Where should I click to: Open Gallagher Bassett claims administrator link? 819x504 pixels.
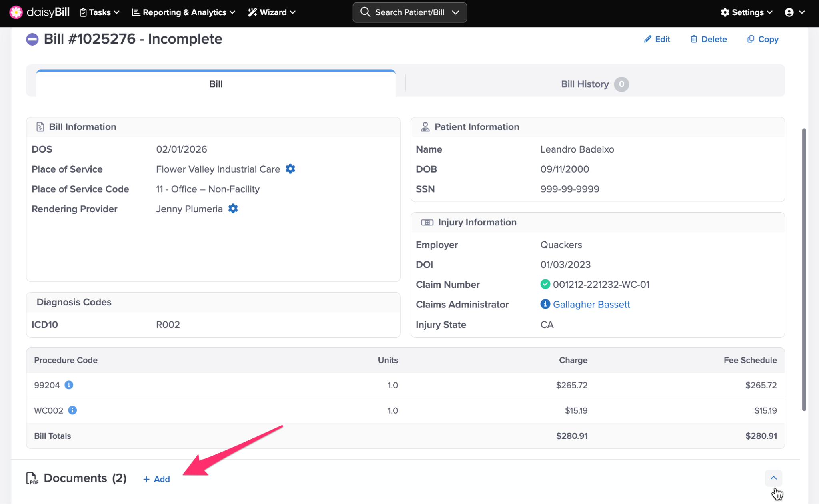(x=591, y=304)
